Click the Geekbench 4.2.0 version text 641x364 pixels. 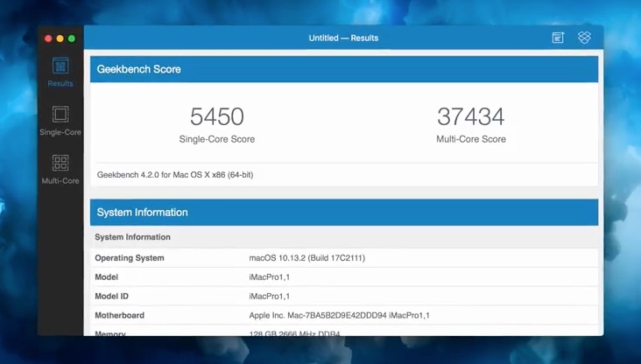[175, 175]
